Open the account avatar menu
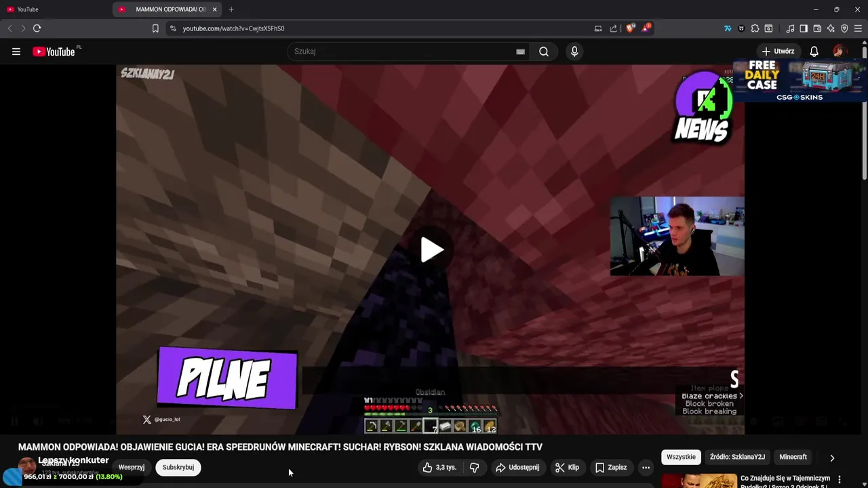The width and height of the screenshot is (868, 488). 839,52
